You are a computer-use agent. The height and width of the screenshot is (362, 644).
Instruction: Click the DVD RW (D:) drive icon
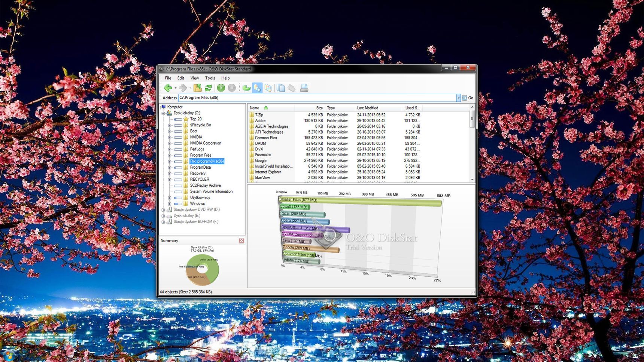pyautogui.click(x=169, y=209)
